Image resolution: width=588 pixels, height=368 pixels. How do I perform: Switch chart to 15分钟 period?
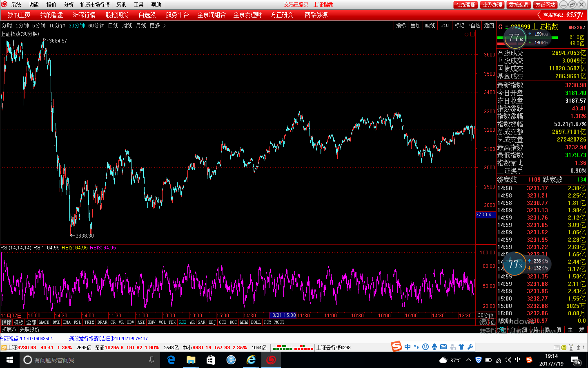coord(57,25)
